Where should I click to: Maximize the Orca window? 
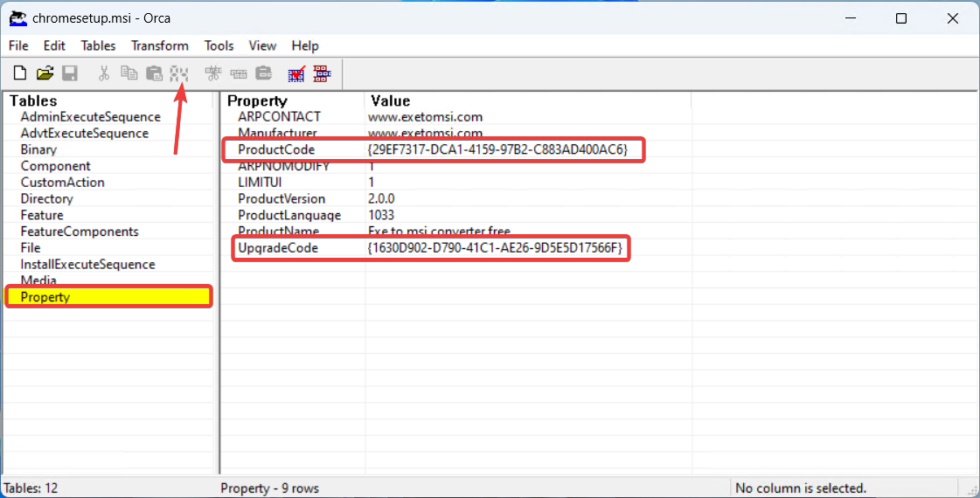pos(901,18)
